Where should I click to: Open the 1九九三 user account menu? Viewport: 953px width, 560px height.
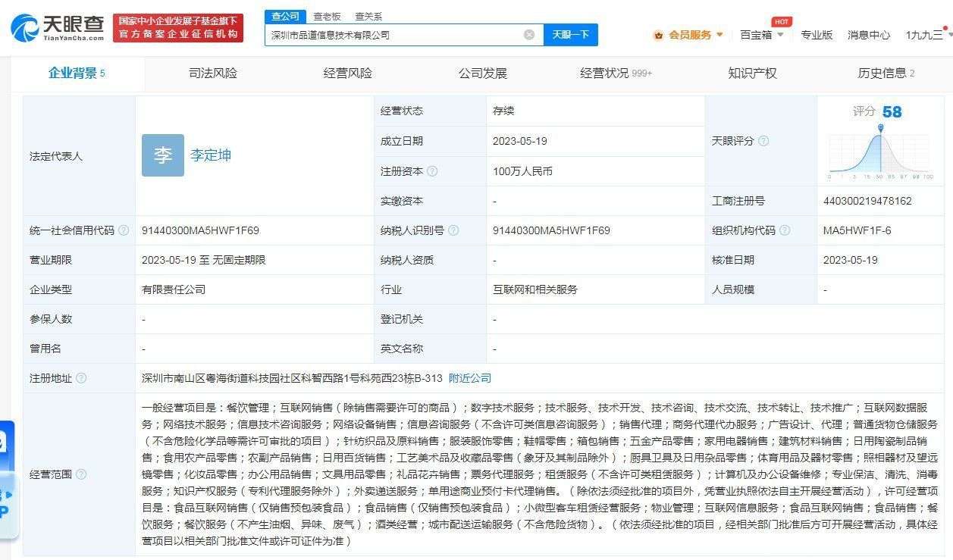pos(928,35)
